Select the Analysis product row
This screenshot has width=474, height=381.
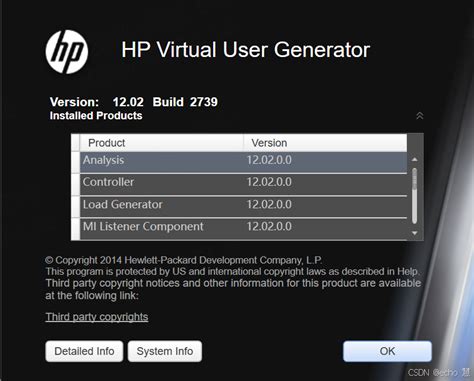(x=243, y=162)
